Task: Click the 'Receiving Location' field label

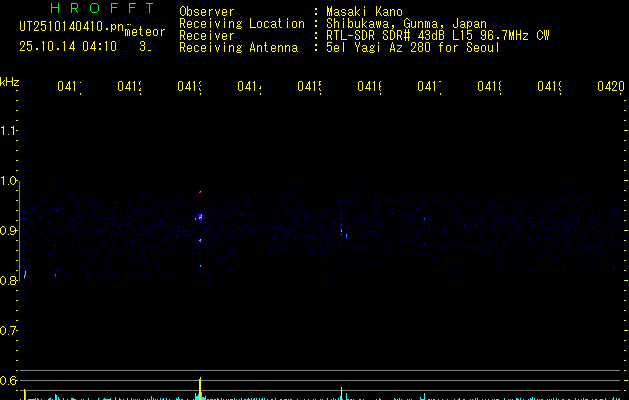Action: coord(242,23)
